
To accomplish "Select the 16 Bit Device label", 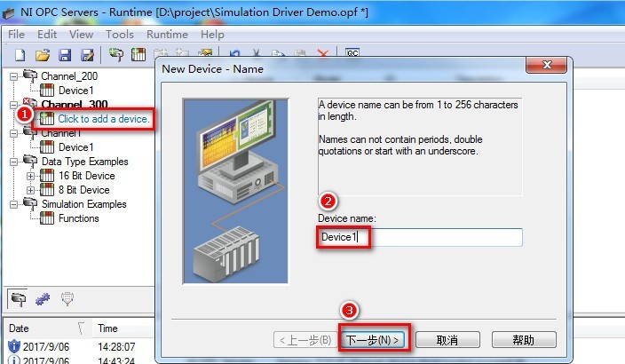I will (x=87, y=176).
